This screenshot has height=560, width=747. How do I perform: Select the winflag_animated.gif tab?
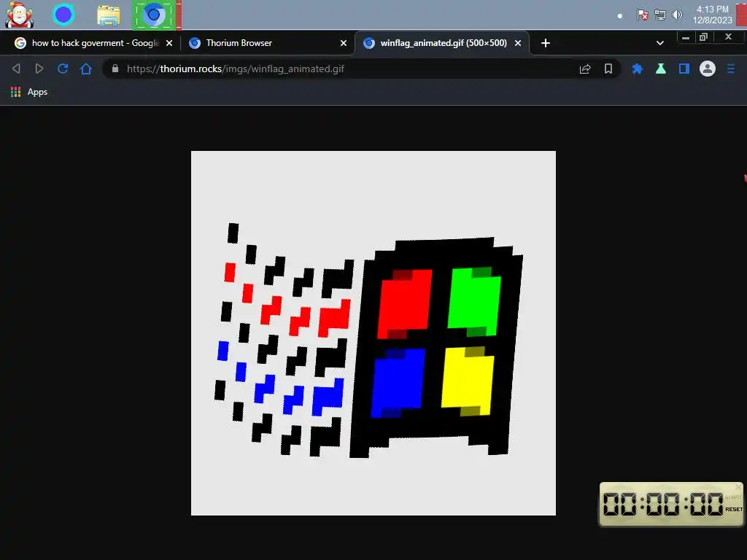click(x=442, y=43)
